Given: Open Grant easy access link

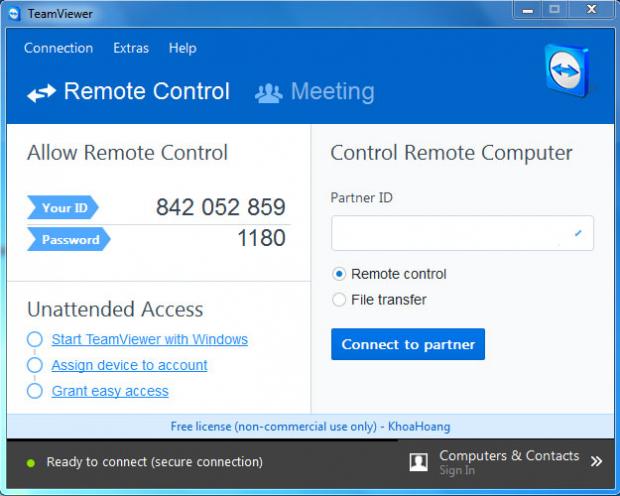Looking at the screenshot, I should pyautogui.click(x=110, y=391).
